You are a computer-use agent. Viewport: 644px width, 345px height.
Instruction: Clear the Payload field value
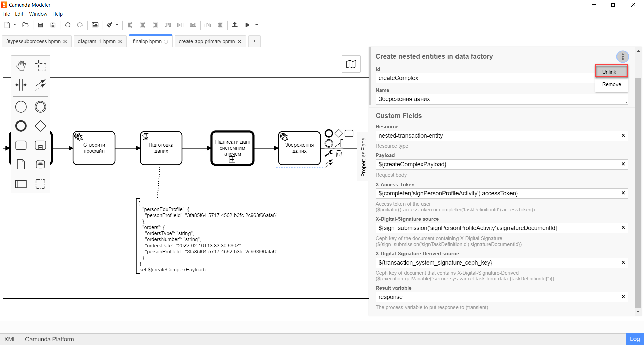tap(623, 164)
